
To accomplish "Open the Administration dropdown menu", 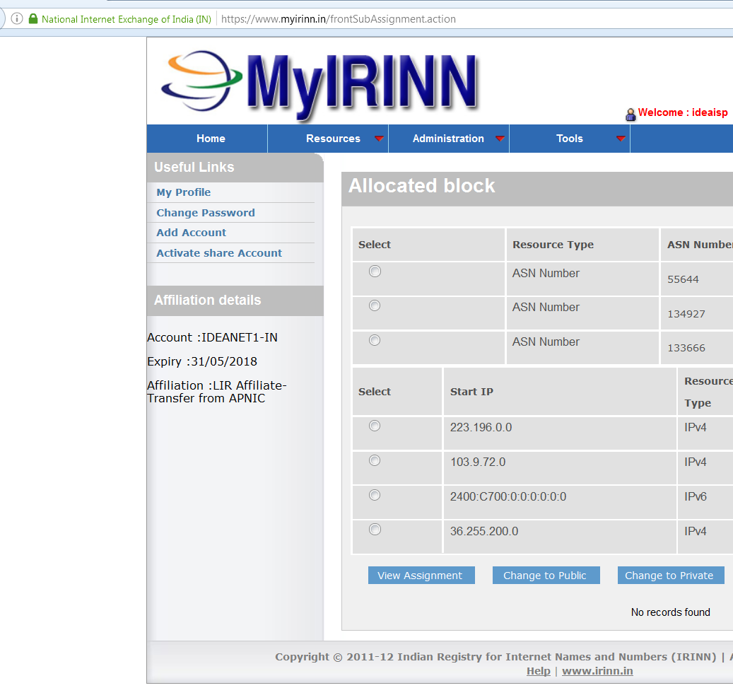I will (x=448, y=139).
